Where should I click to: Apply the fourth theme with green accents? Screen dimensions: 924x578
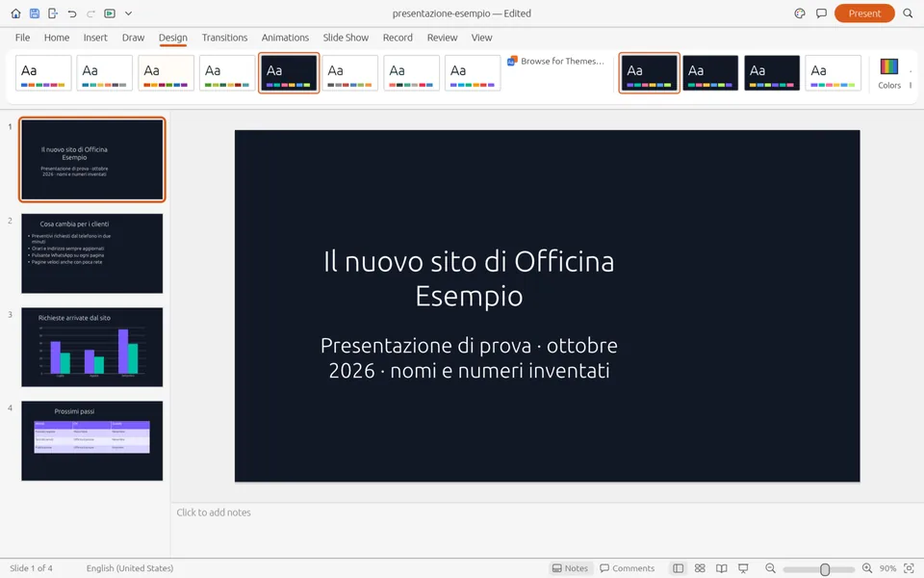coord(227,72)
